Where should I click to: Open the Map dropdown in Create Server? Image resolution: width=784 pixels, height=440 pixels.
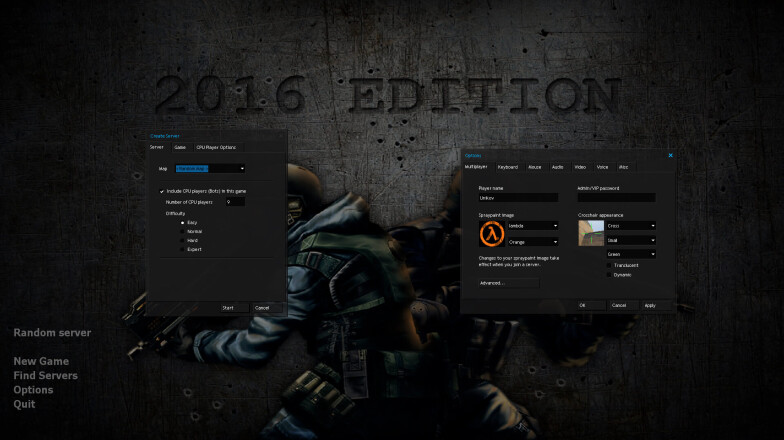[210, 168]
